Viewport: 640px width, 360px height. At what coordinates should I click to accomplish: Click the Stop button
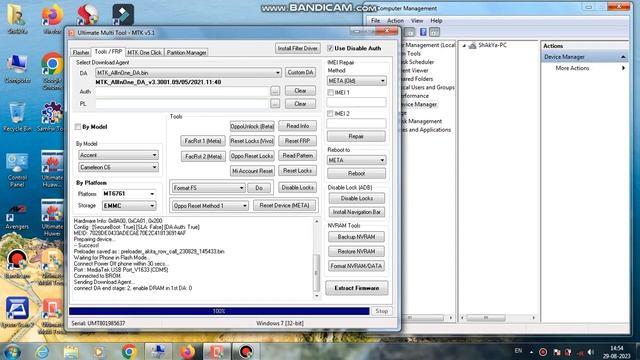(x=382, y=311)
